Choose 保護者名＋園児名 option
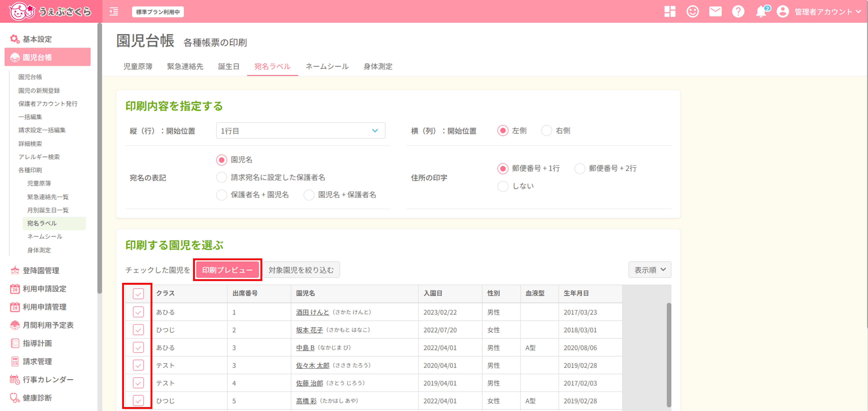Screen dimensions: 868x411 tap(221, 195)
